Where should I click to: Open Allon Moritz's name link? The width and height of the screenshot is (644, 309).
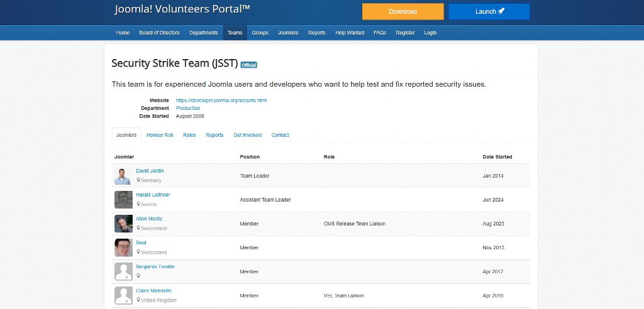pos(149,219)
